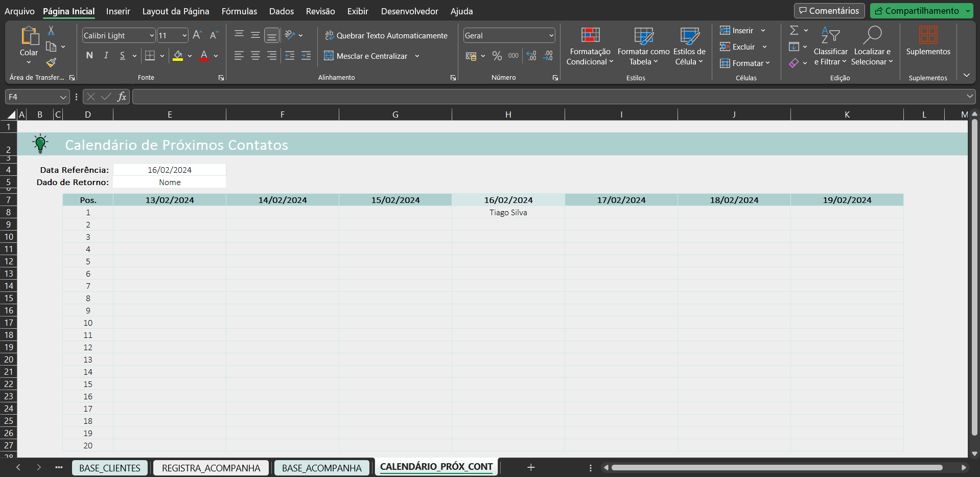This screenshot has height=477, width=980.
Task: Open the fill color swatch
Action: pyautogui.click(x=178, y=56)
